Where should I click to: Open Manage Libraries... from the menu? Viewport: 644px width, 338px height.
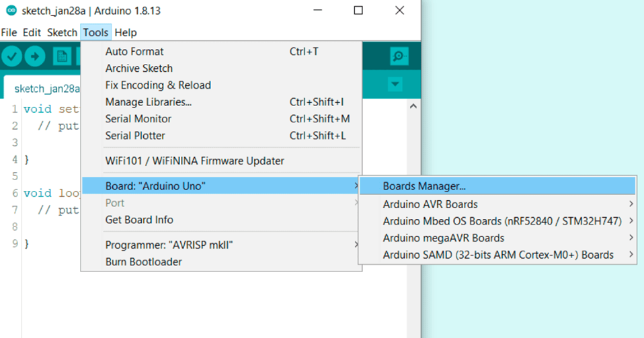coord(149,102)
